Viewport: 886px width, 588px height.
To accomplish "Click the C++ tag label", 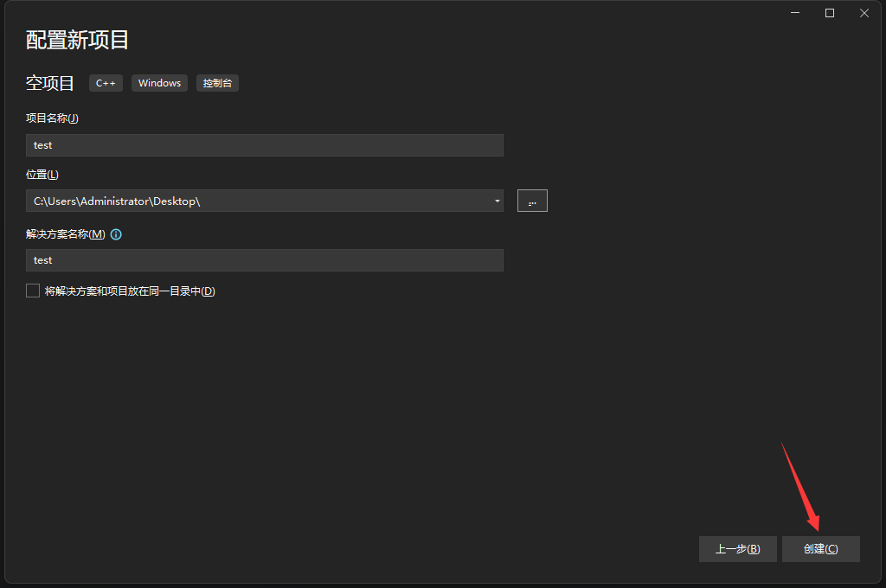I will [x=106, y=83].
